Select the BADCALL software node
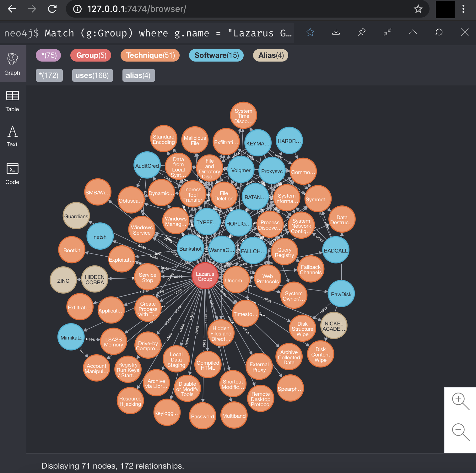Image resolution: width=476 pixels, height=473 pixels. coord(336,250)
